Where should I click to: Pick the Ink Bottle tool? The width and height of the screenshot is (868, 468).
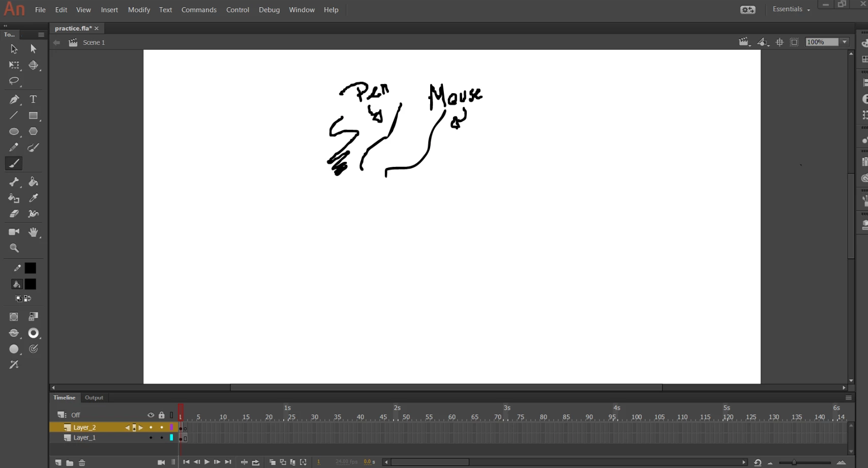pyautogui.click(x=14, y=198)
